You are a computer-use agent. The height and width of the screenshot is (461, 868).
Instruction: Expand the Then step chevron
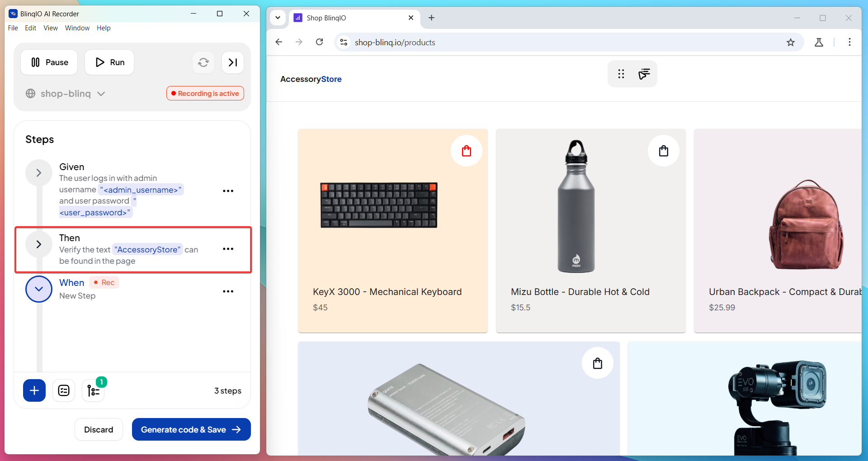tap(39, 244)
